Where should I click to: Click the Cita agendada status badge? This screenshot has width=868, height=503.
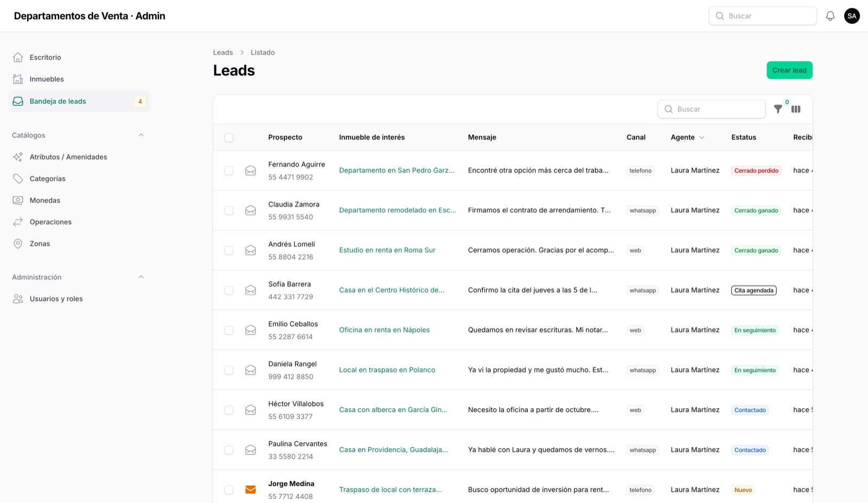754,290
